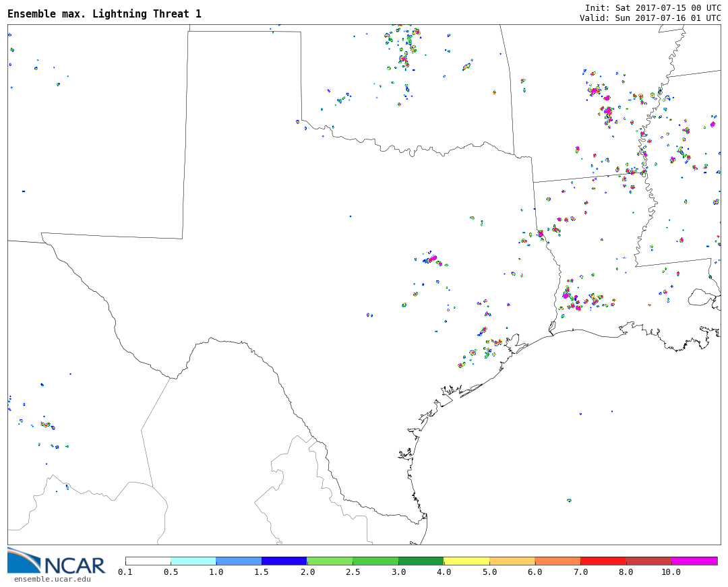
Task: Pick the light green 2.0–2.5 colorbar swatch
Action: 330,561
